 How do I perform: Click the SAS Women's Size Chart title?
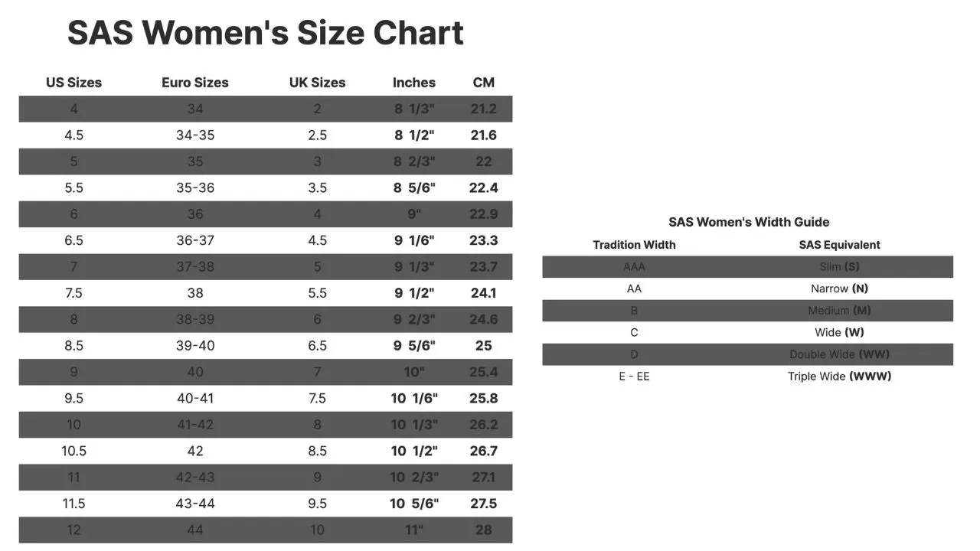pyautogui.click(x=265, y=33)
